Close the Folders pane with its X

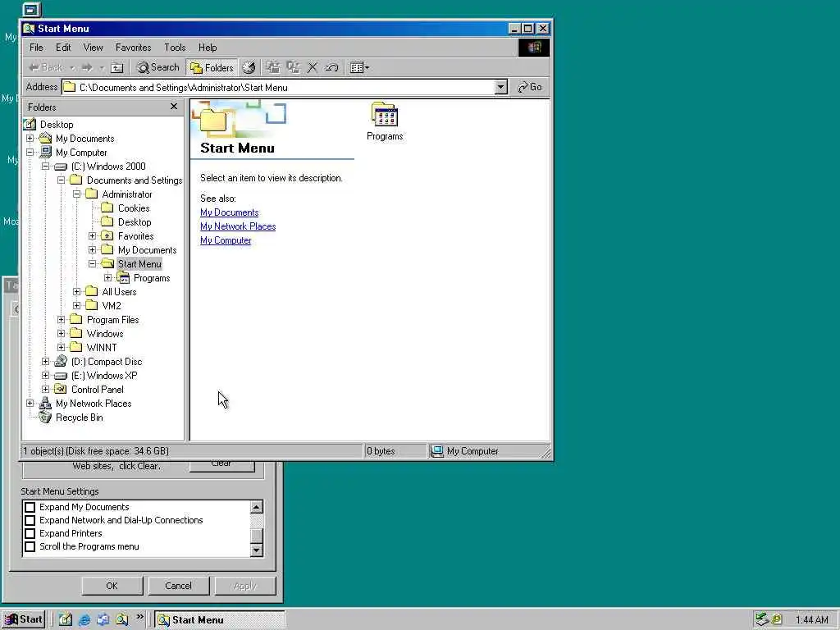coord(174,107)
